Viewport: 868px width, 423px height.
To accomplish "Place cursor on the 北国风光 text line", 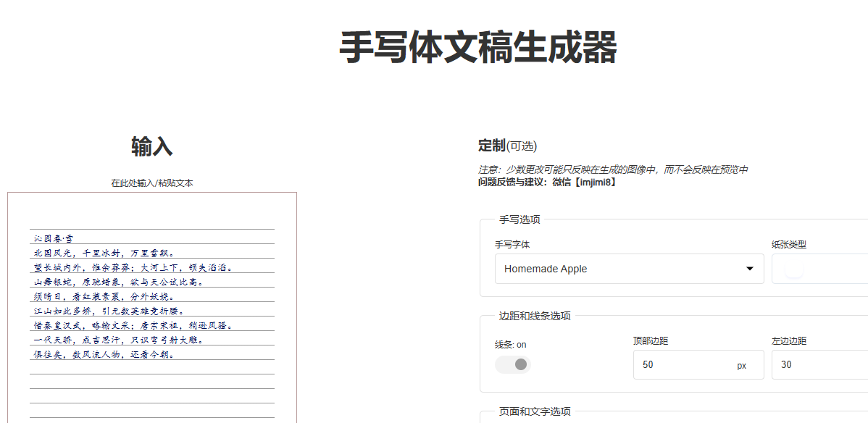I will coord(104,253).
